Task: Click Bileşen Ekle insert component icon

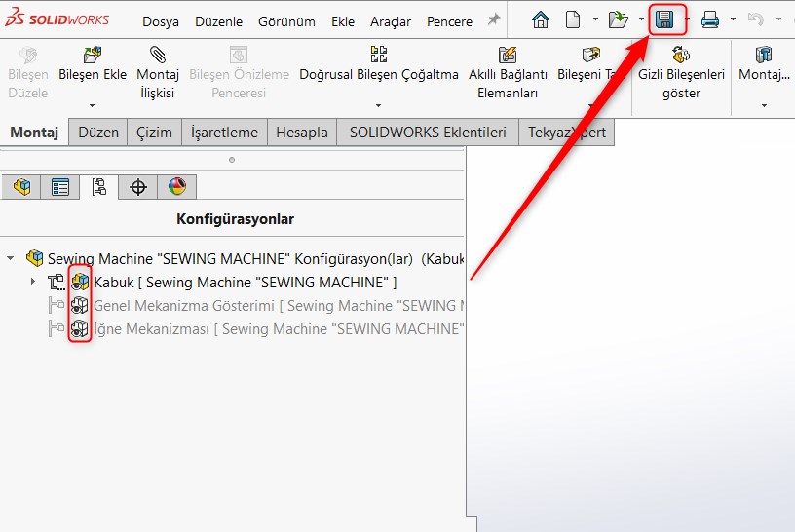Action: pyautogui.click(x=93, y=56)
